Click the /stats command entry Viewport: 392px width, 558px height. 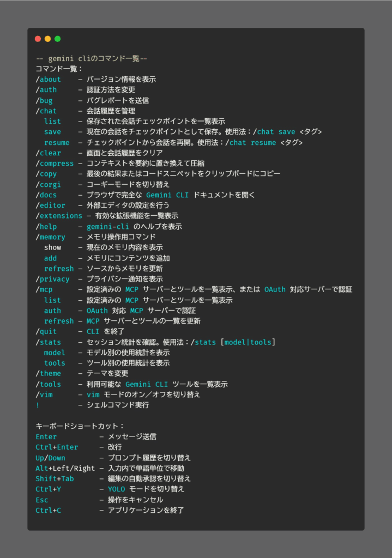pos(48,342)
